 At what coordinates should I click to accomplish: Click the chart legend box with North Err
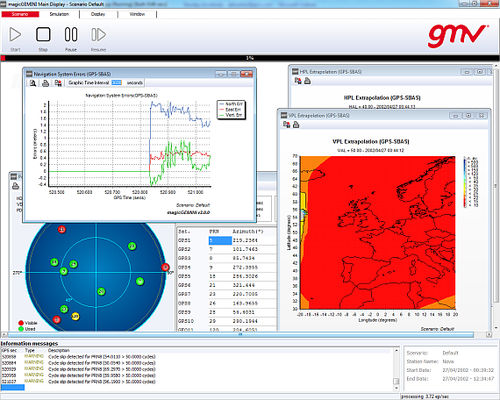(x=231, y=109)
